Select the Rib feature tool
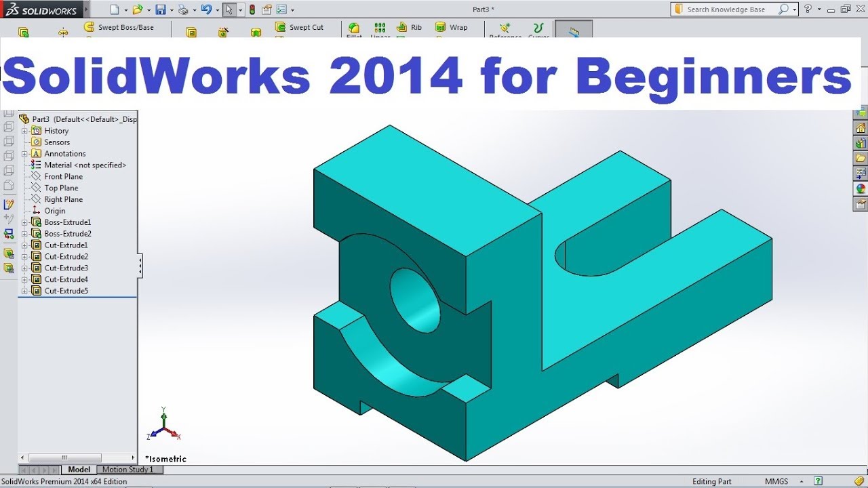 click(410, 27)
